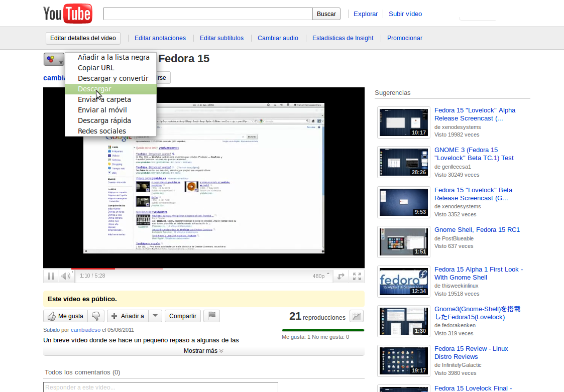564x392 pixels.
Task: Open the Añadir a dropdown arrow
Action: (155, 316)
